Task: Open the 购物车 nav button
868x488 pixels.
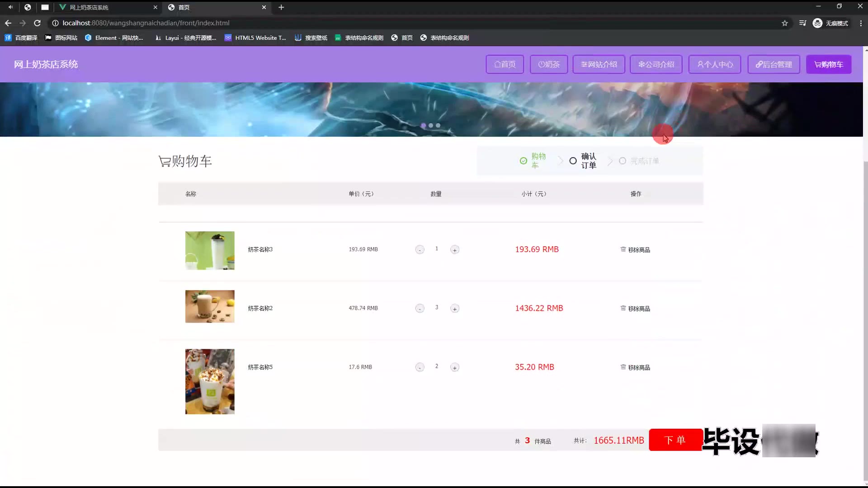Action: pyautogui.click(x=828, y=64)
